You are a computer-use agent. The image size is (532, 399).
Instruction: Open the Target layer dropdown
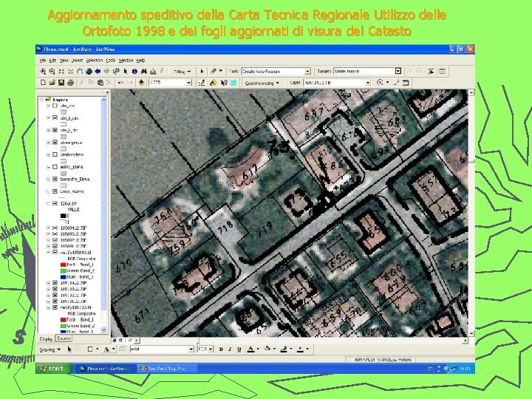(x=398, y=71)
